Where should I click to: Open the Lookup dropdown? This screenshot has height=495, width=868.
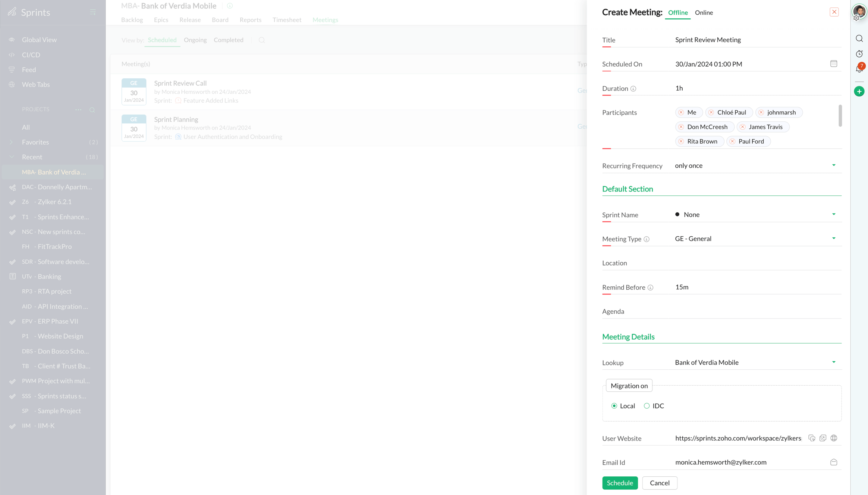coord(833,362)
